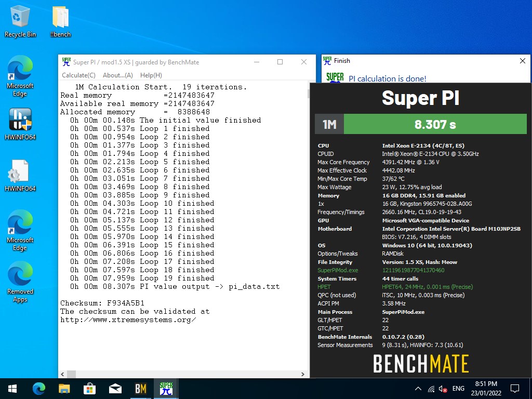Minimize the Super PI window
This screenshot has width=532, height=399.
257,62
